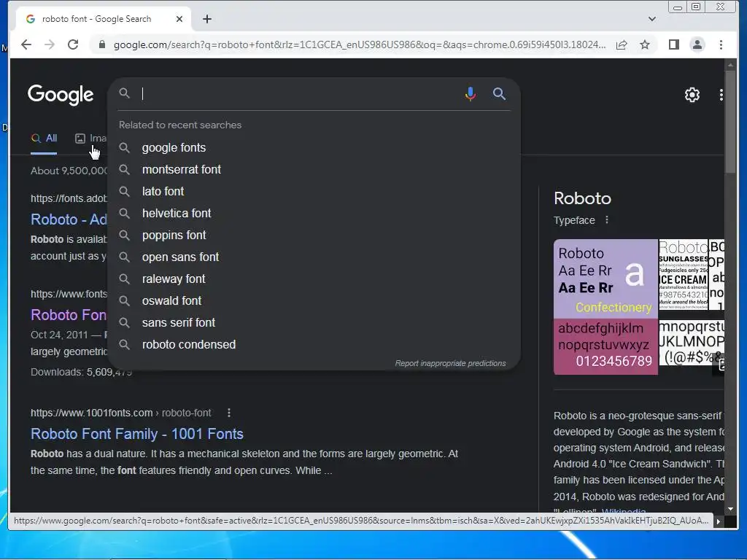Switch to the All results tab
Viewport: 747px width, 560px height.
click(44, 139)
